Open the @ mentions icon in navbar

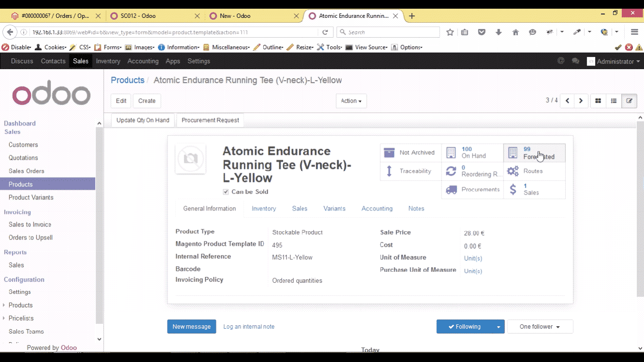point(561,61)
